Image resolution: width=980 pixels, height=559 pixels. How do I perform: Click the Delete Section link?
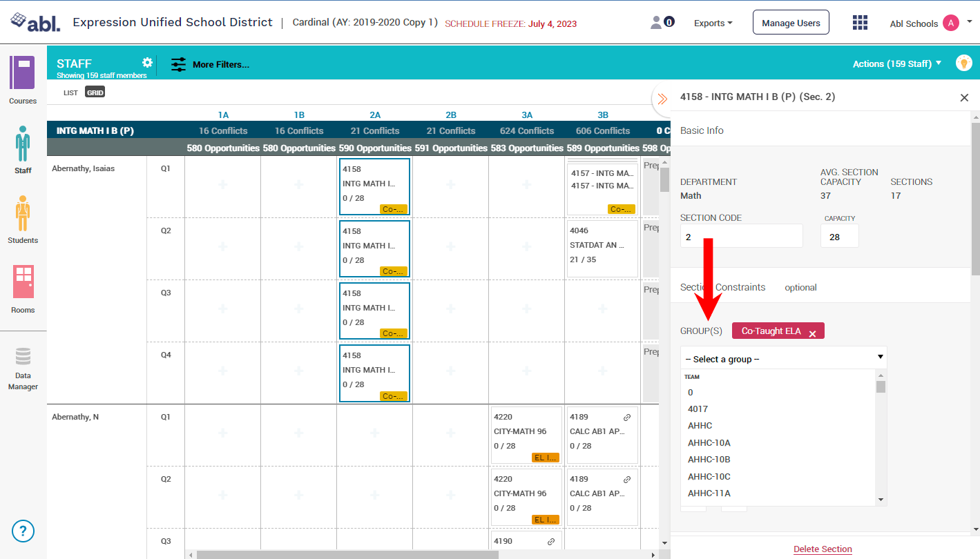click(x=823, y=549)
